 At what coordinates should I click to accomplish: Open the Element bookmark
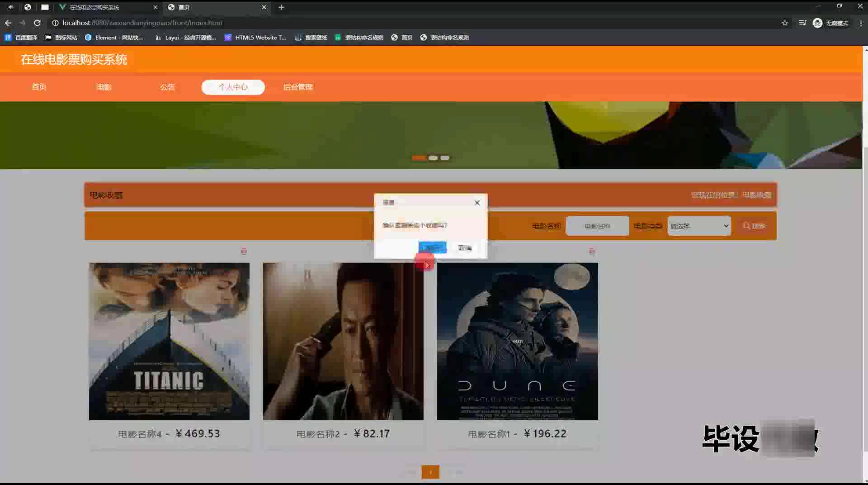point(114,38)
